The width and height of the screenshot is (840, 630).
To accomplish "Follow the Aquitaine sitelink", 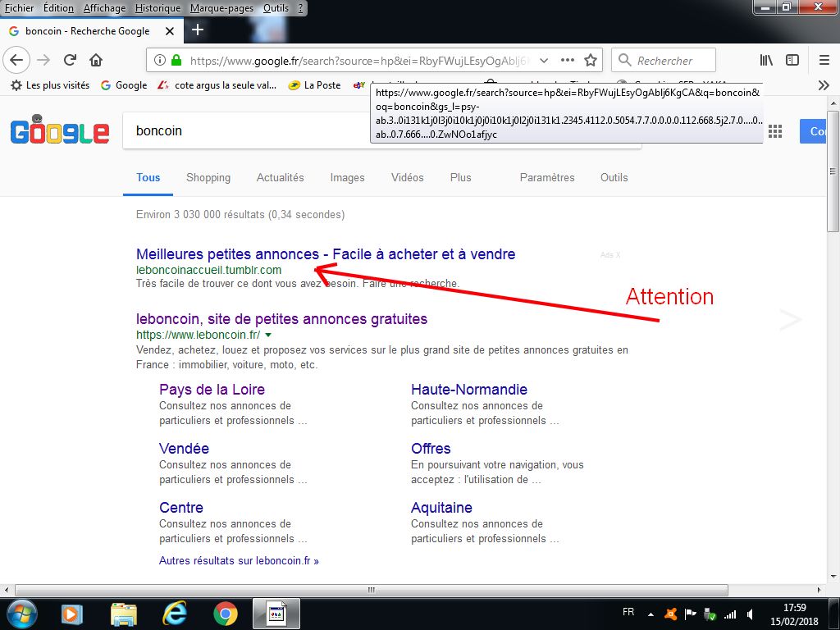I will click(x=442, y=507).
